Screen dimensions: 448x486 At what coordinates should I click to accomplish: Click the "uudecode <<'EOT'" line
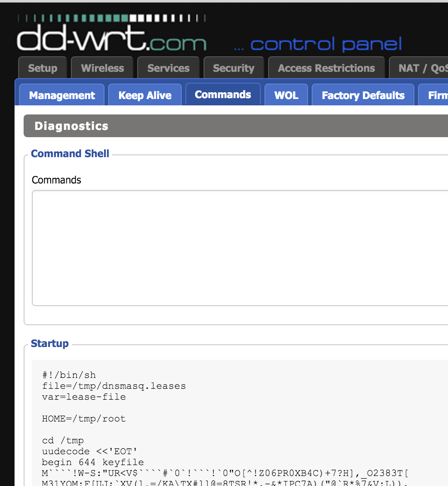click(x=90, y=451)
